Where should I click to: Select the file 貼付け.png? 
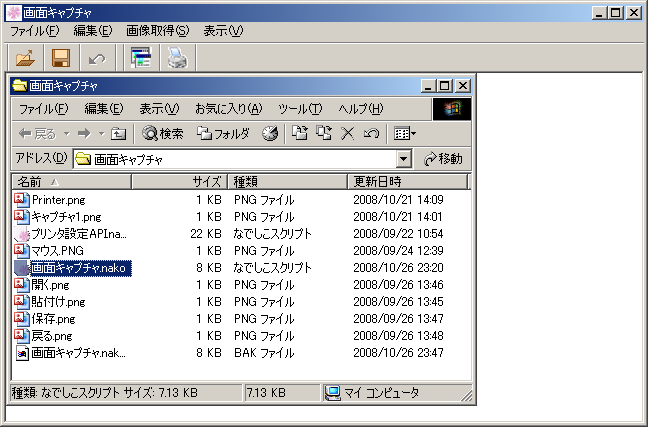tap(58, 302)
